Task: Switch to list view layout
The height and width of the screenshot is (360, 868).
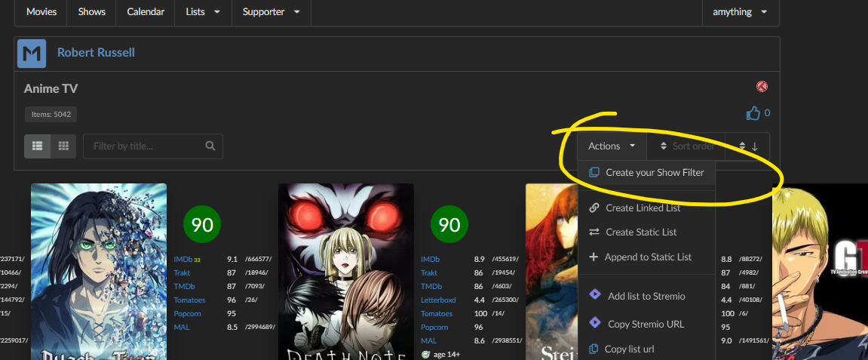Action: pos(37,146)
